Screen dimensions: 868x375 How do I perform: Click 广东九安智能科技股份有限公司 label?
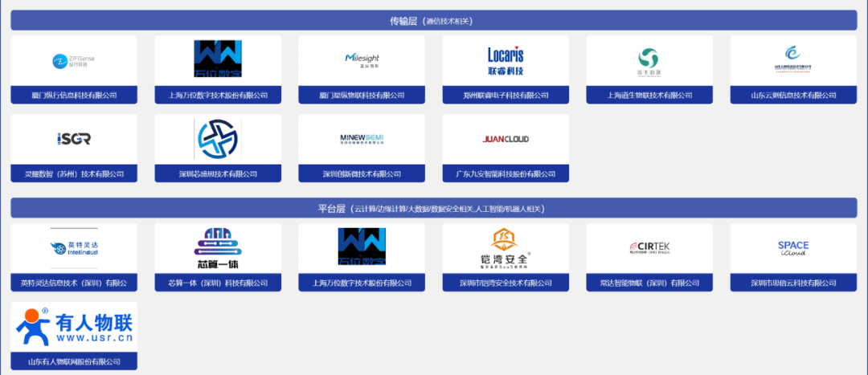click(506, 173)
